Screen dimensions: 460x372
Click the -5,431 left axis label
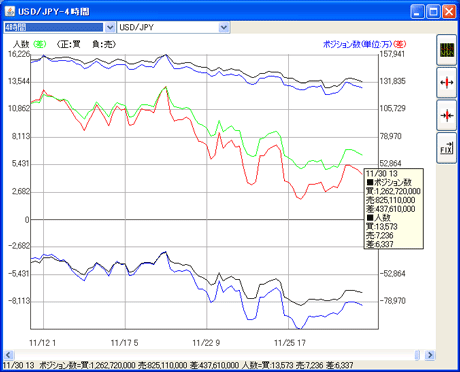coord(19,274)
